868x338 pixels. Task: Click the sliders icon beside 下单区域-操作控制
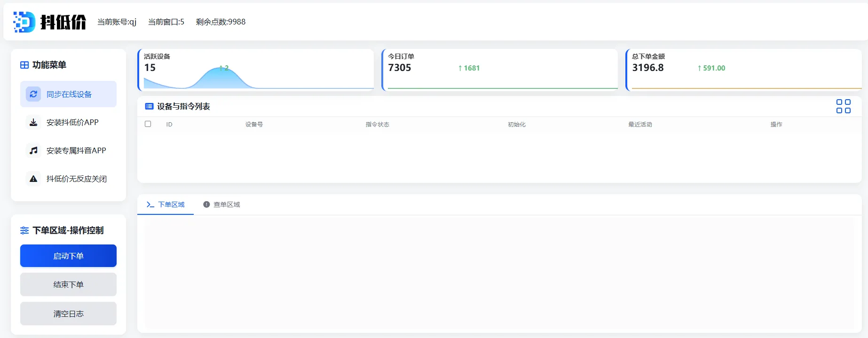click(24, 230)
